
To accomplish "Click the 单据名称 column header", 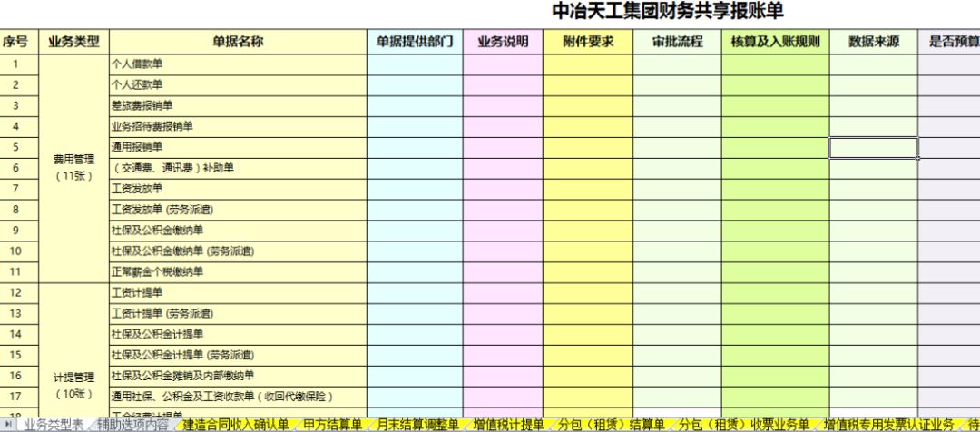I will [238, 42].
